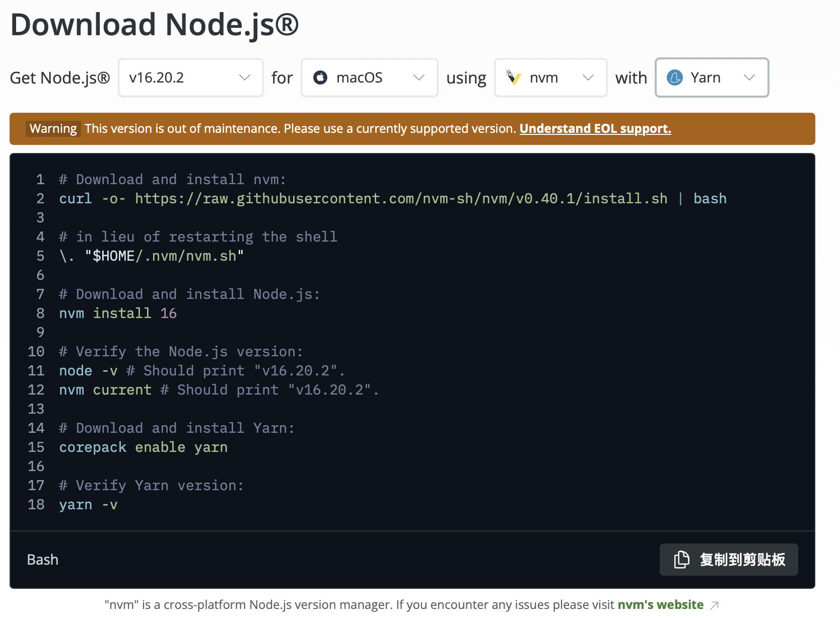This screenshot has height=618, width=840.
Task: Click the nvm logo icon
Action: coord(514,78)
